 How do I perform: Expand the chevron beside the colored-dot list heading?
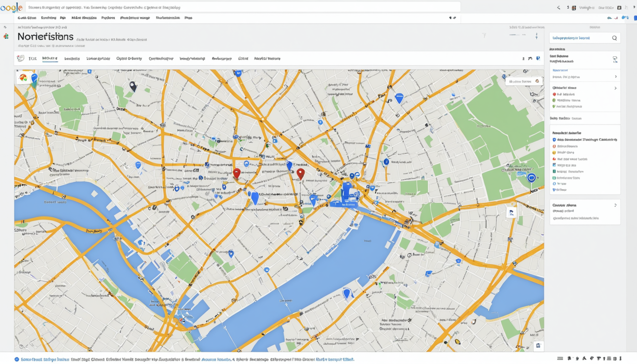(615, 88)
